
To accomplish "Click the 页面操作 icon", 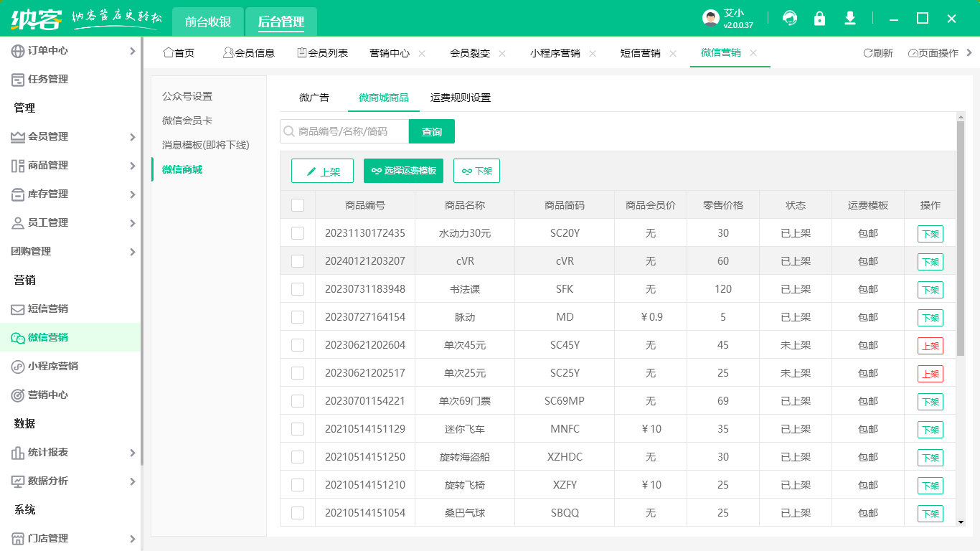I will tap(913, 53).
